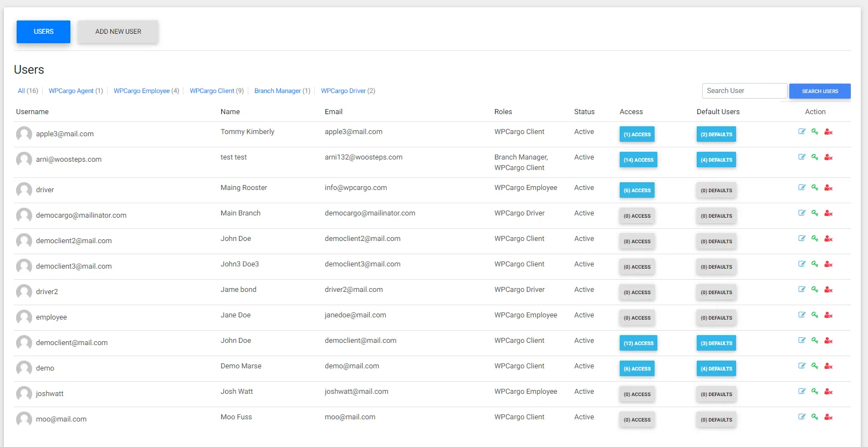Edit the joshwatt user via pencil icon
868x447 pixels.
(801, 392)
